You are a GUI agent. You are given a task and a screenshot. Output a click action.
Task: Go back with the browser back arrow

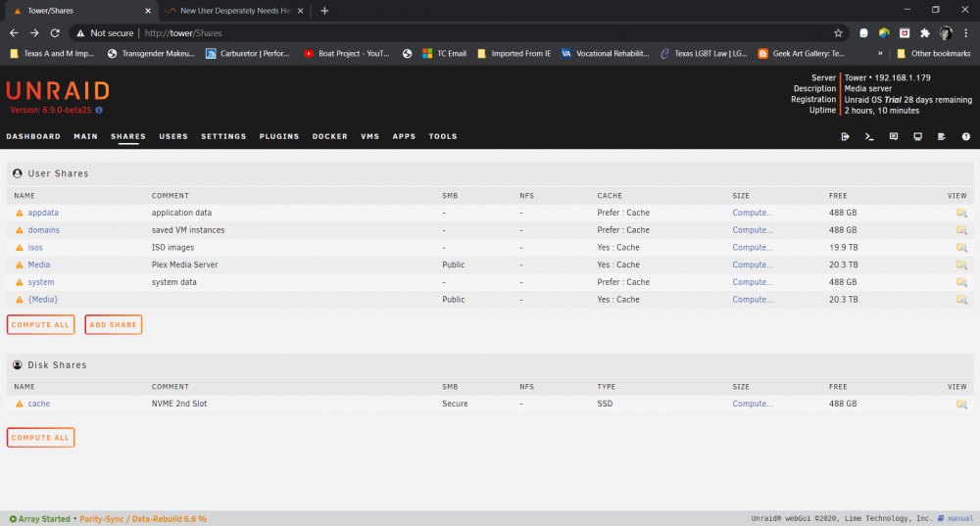pyautogui.click(x=14, y=33)
